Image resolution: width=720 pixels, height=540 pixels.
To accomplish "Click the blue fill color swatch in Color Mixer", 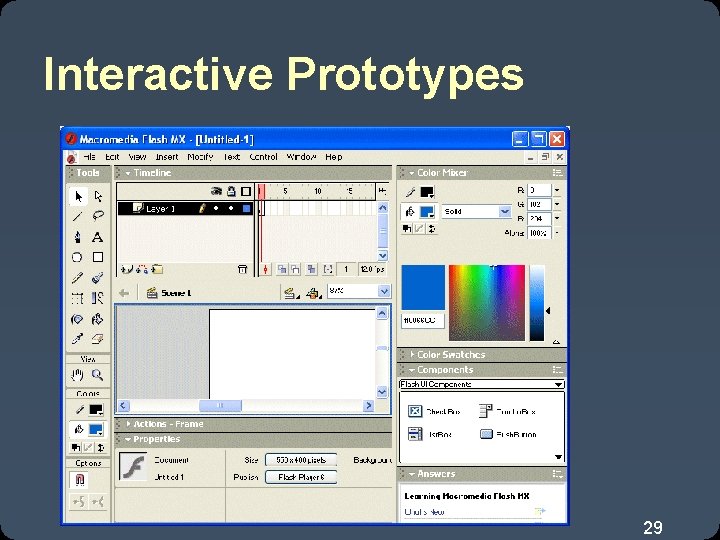I will point(427,212).
